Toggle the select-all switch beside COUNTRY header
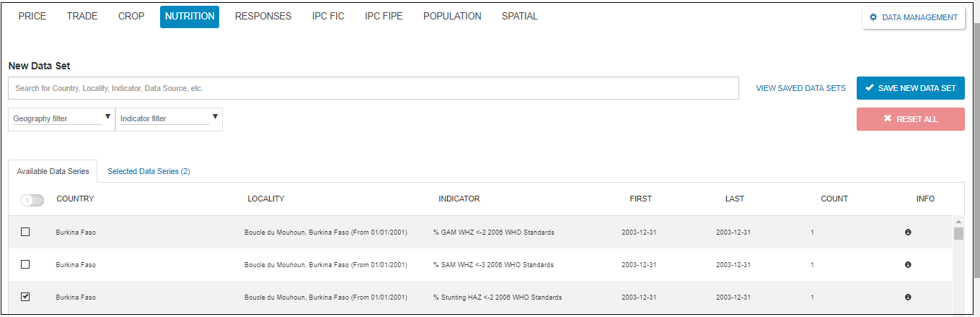Image resolution: width=980 pixels, height=317 pixels. tap(32, 200)
